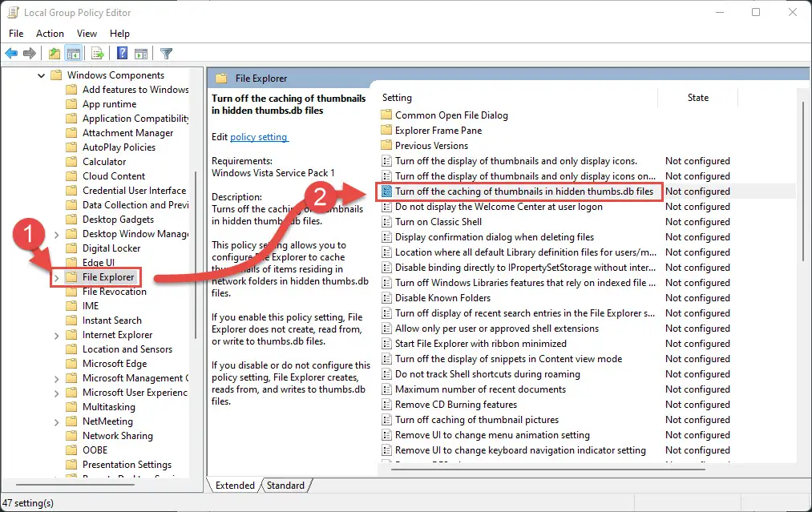This screenshot has height=512, width=812.
Task: Click the Digital Locker folder icon
Action: (x=71, y=248)
